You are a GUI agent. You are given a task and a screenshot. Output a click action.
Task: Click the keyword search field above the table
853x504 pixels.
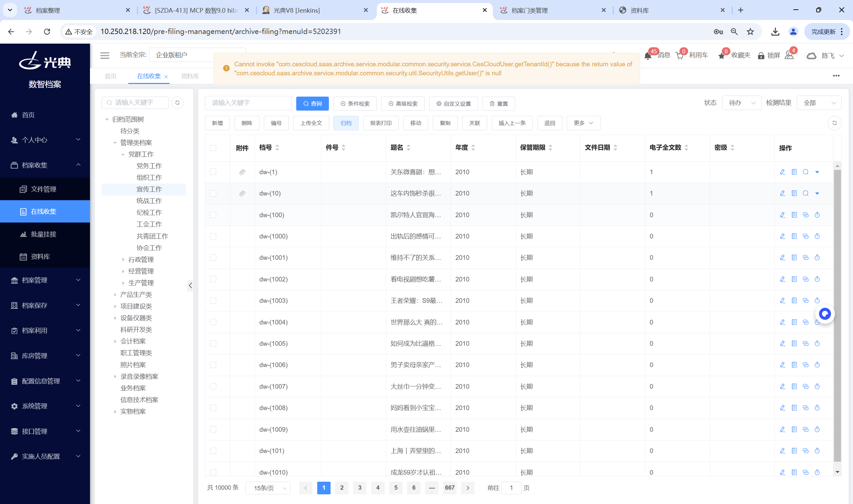click(248, 103)
